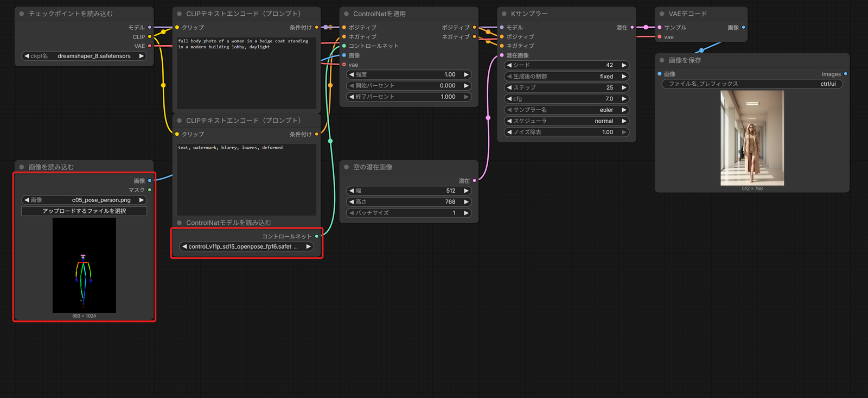Collapse the 空の潜在画像 node via title dot
This screenshot has height=398, width=868.
[x=346, y=167]
